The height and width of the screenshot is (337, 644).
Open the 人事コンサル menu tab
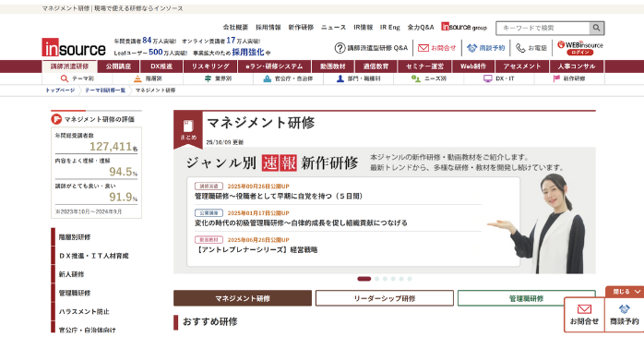click(x=577, y=66)
